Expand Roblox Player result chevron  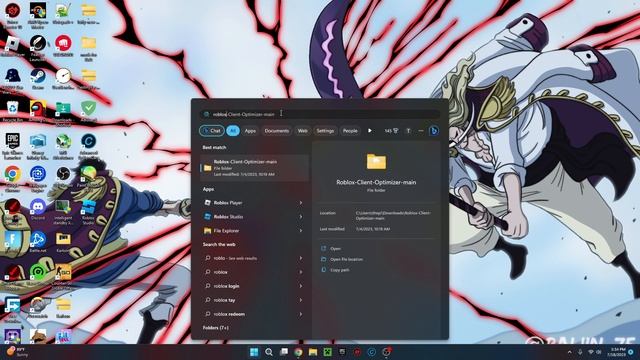[301, 202]
